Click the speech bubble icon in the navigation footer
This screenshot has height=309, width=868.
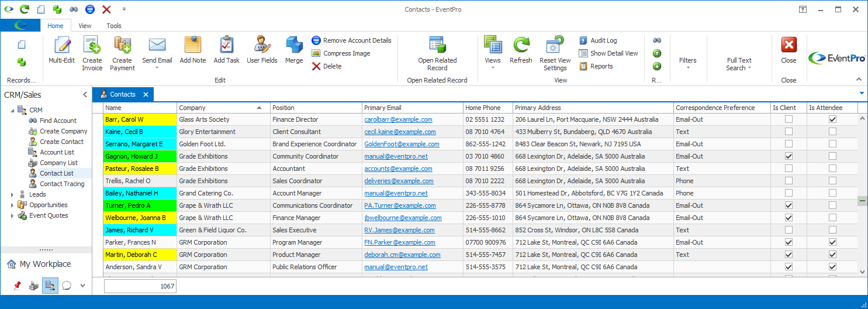(67, 286)
